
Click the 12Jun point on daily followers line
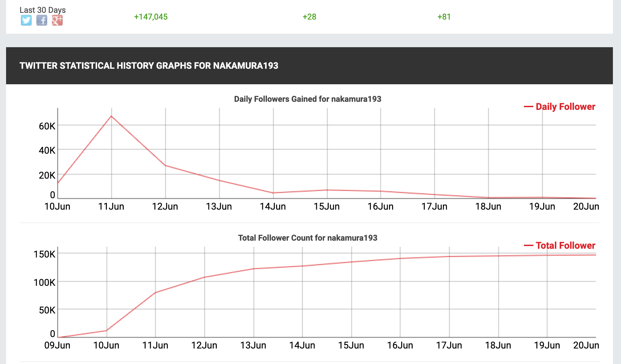[165, 165]
